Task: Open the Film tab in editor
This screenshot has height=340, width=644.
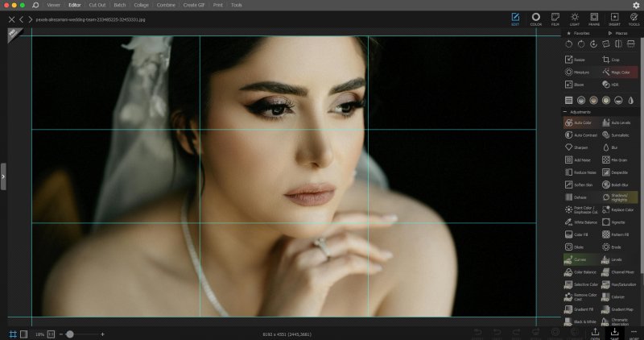Action: (x=555, y=19)
